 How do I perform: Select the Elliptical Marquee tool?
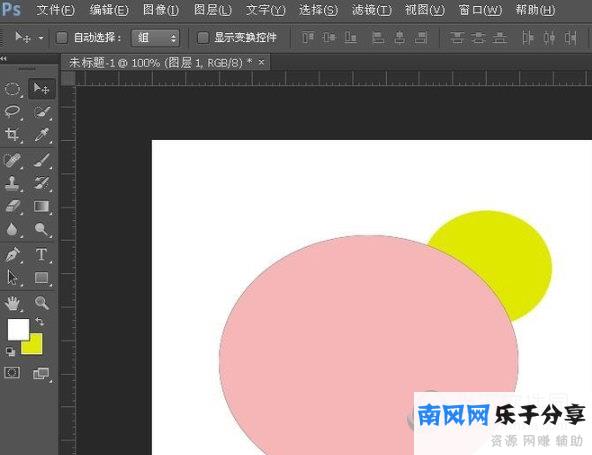pos(12,89)
